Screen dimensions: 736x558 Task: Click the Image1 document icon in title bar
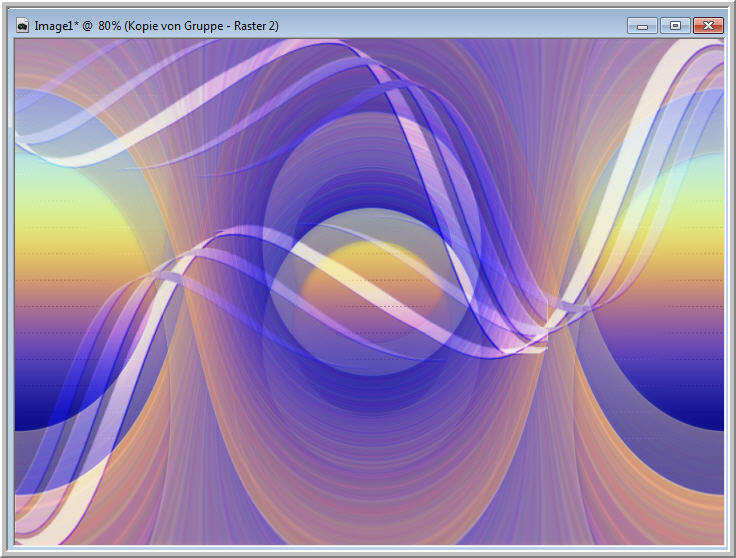point(22,26)
